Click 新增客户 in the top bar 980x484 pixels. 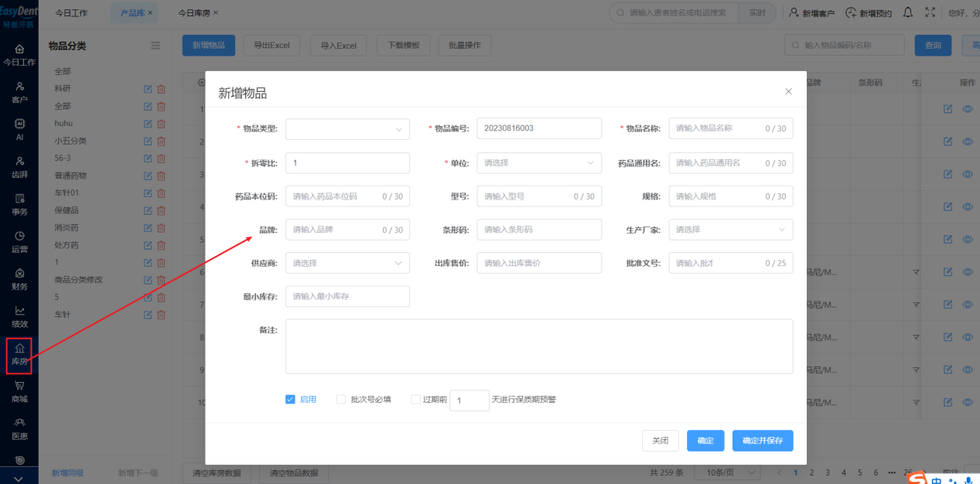coord(811,13)
